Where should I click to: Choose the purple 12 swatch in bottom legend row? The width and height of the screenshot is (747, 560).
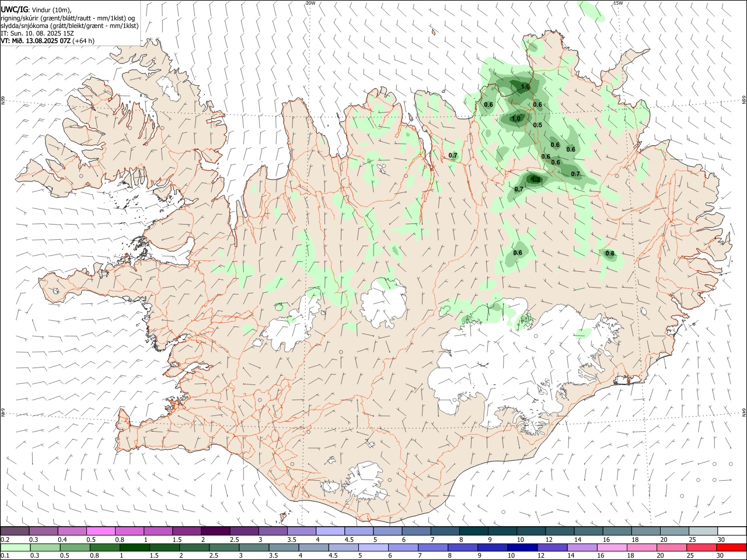pyautogui.click(x=551, y=547)
